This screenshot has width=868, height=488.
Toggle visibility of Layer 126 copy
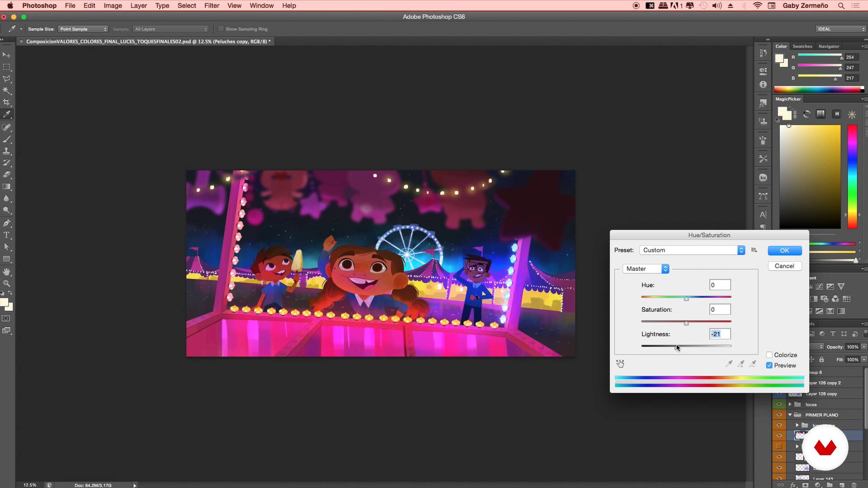point(779,394)
